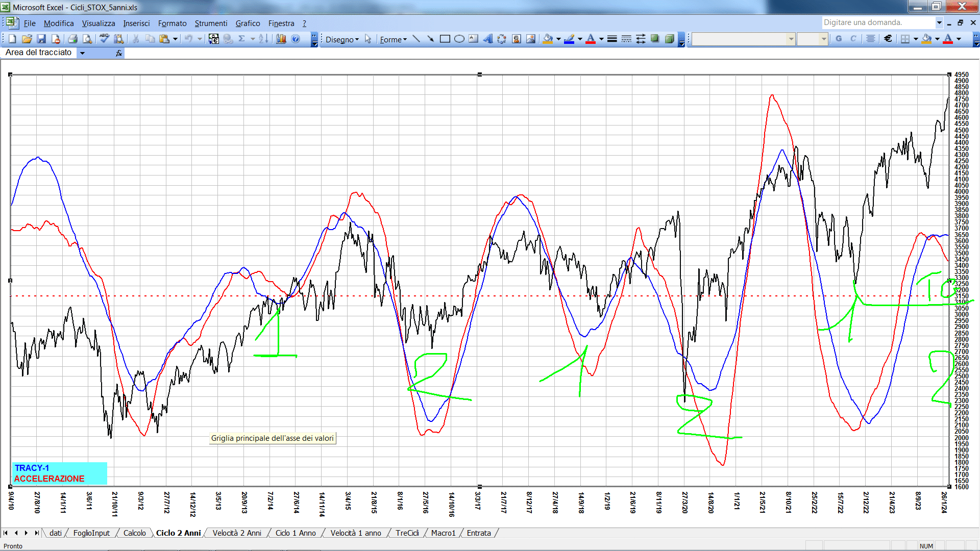Click the Name Box field
The image size is (980, 551).
[40, 53]
